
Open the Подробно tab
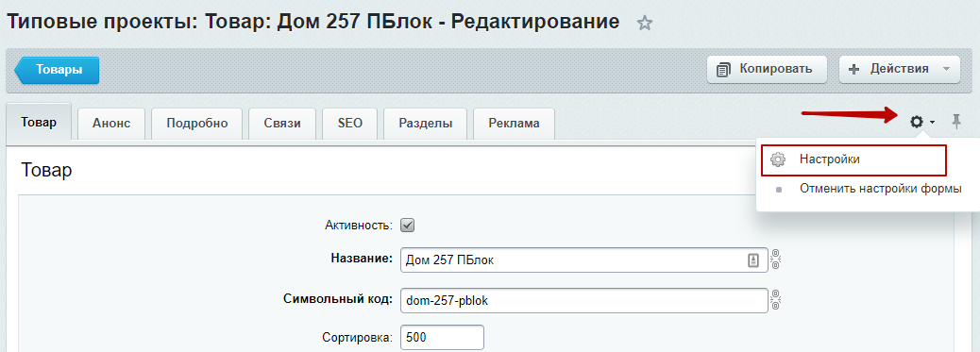click(x=197, y=124)
